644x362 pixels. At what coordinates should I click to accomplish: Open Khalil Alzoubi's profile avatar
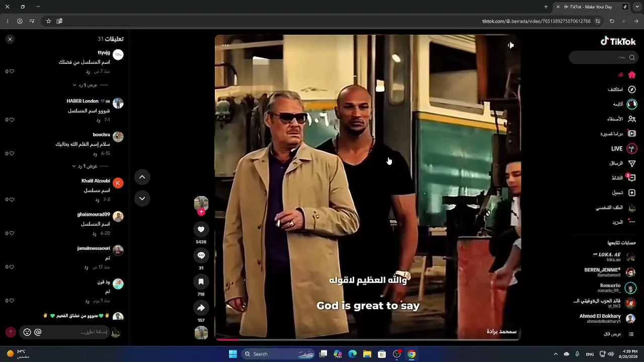[118, 183]
